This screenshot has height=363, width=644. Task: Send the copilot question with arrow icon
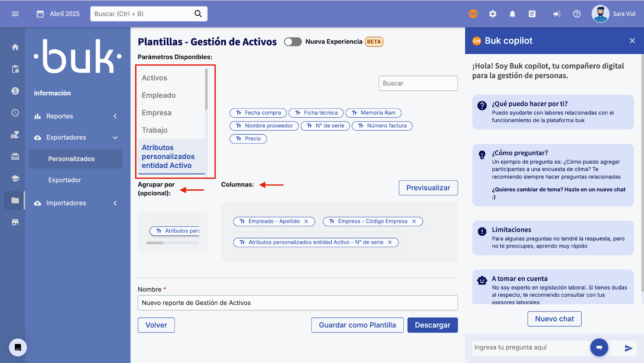point(628,348)
